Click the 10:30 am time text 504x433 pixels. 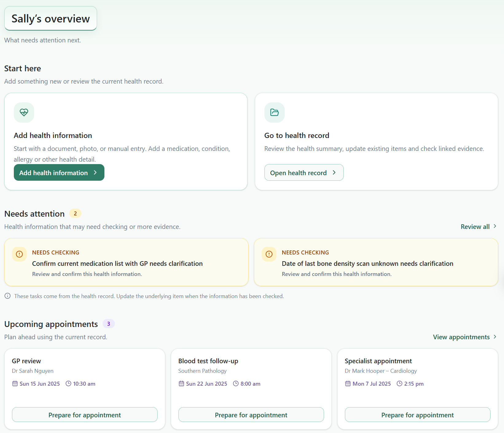(84, 384)
